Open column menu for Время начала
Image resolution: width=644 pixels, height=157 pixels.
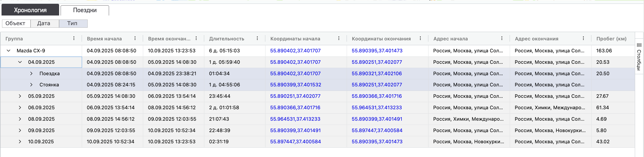(x=135, y=38)
